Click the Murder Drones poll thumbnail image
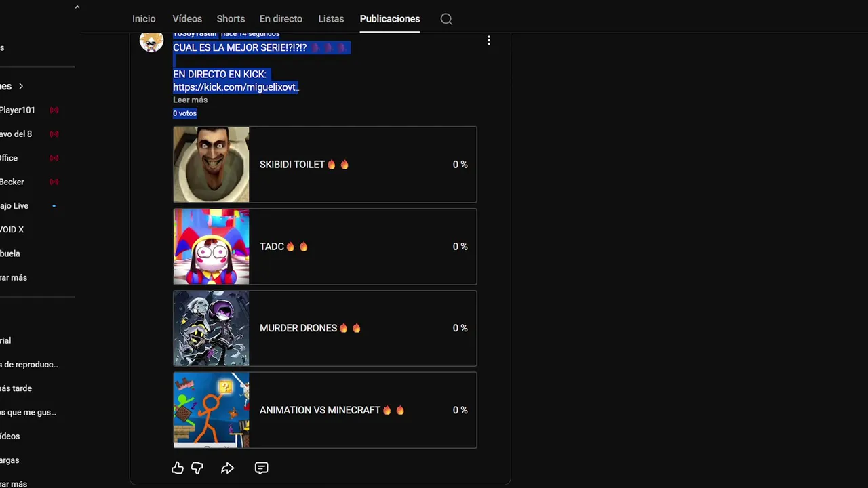The height and width of the screenshot is (488, 868). point(211,328)
